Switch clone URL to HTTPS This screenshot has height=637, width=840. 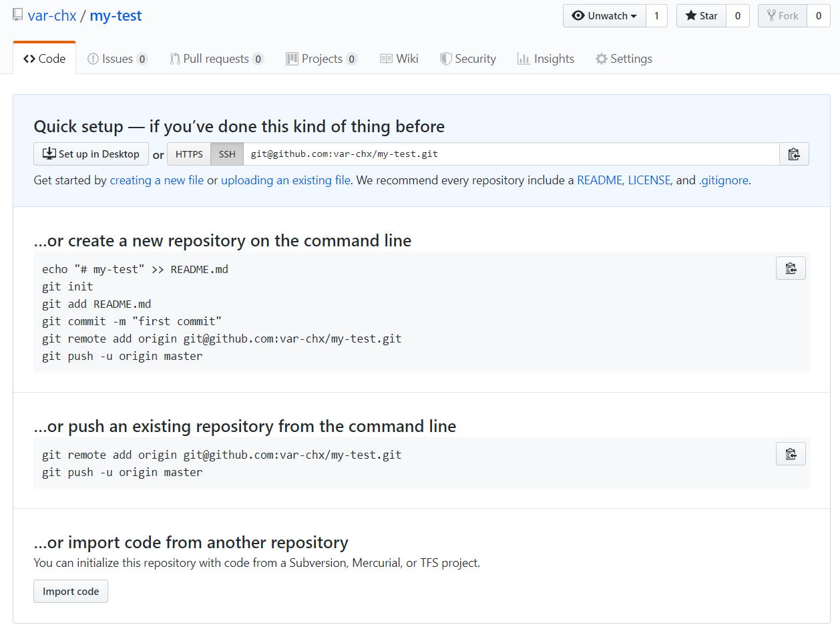pyautogui.click(x=189, y=154)
